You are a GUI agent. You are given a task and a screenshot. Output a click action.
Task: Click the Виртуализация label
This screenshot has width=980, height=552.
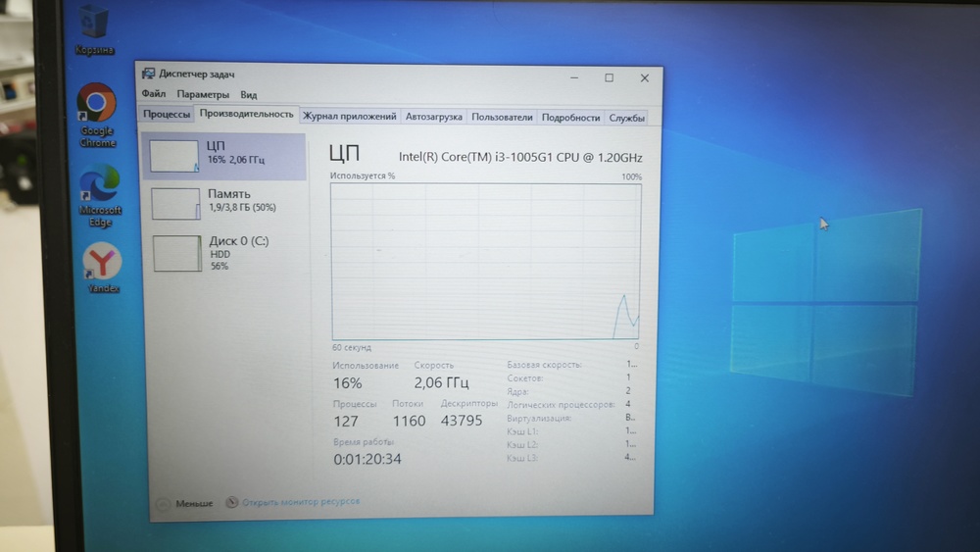539,418
